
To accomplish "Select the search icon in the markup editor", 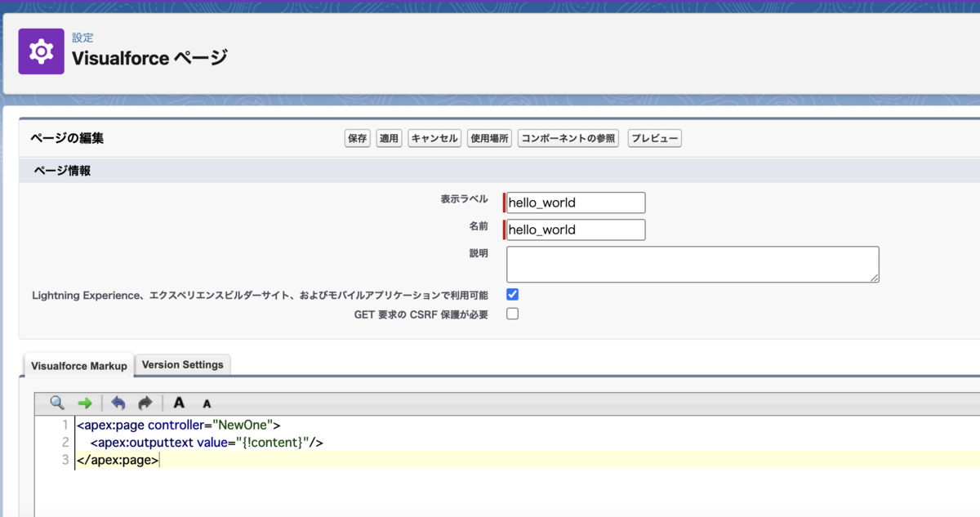I will (56, 403).
